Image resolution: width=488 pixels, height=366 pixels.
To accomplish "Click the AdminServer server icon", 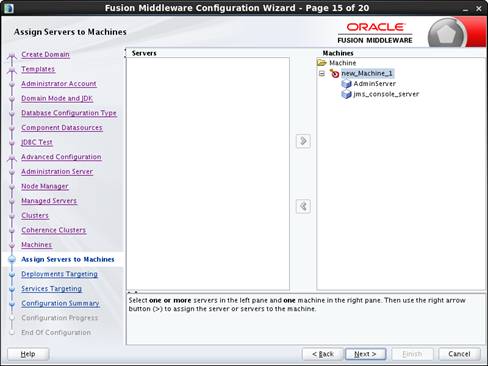I will pos(346,84).
